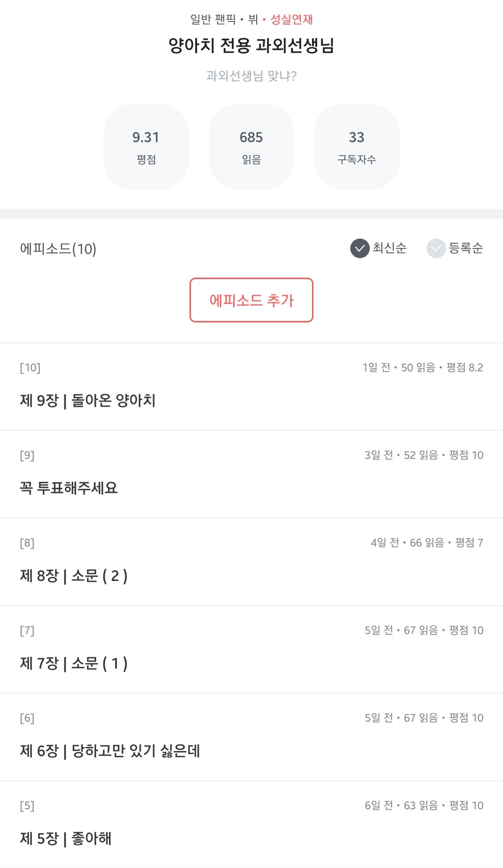This screenshot has height=868, width=503.
Task: Sort episodes by 최신순 label
Action: [389, 248]
